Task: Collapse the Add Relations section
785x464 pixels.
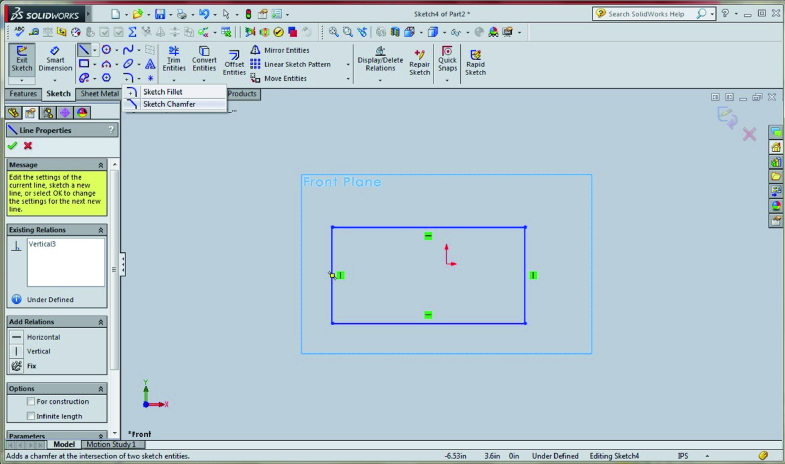Action: [101, 322]
